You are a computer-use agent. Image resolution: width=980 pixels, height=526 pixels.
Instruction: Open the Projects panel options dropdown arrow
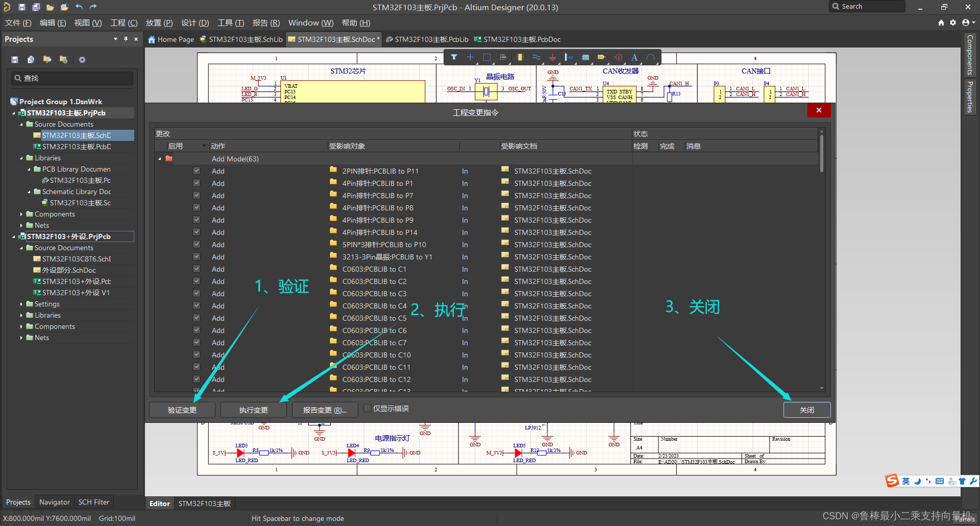[115, 39]
